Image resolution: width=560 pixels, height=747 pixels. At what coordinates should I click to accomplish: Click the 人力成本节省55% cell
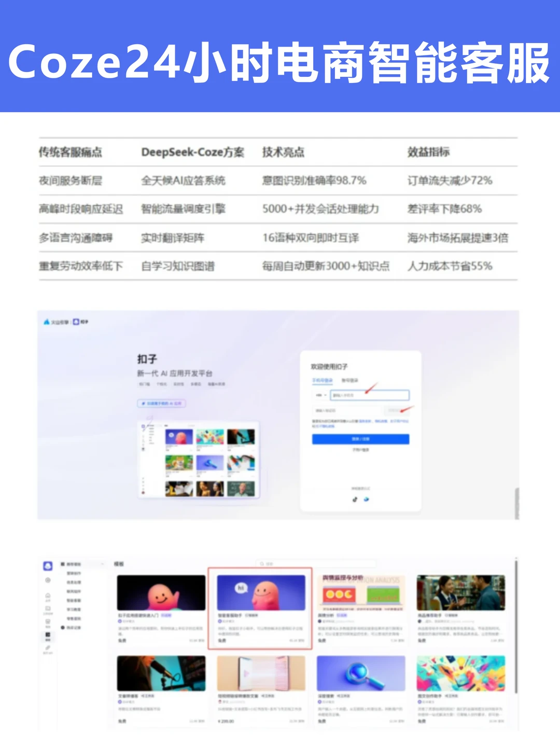click(450, 266)
